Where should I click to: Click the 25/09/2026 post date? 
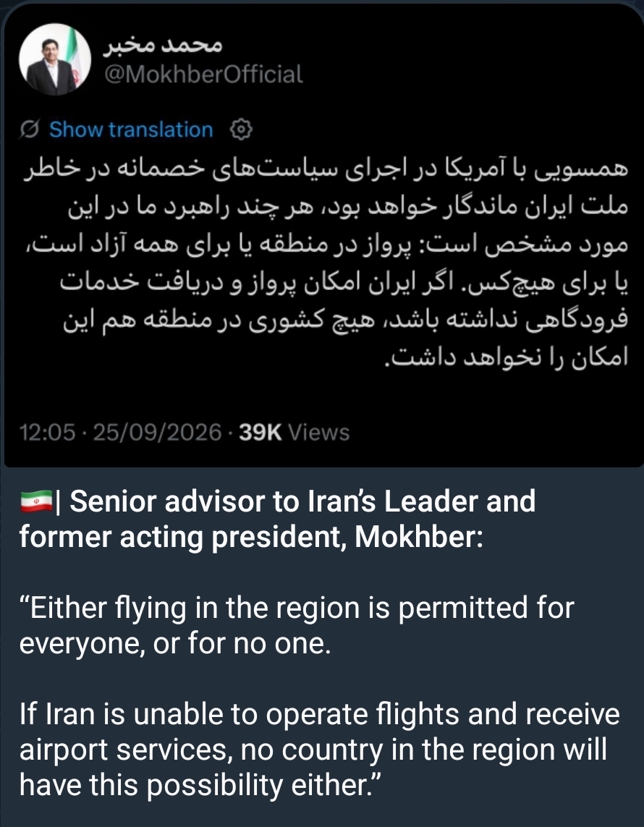(x=157, y=433)
